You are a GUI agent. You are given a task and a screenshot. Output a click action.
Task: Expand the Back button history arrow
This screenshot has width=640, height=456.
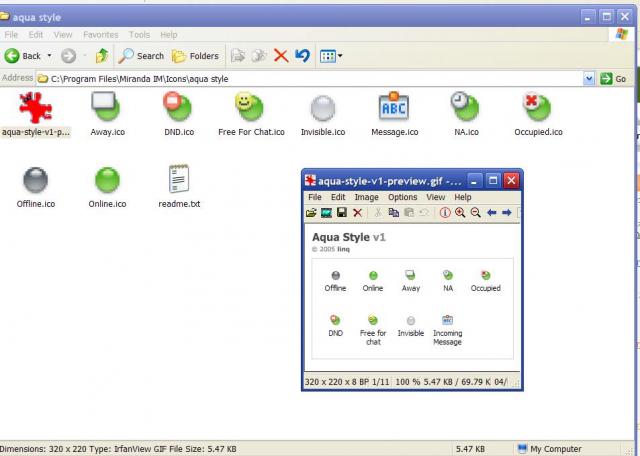pos(49,56)
